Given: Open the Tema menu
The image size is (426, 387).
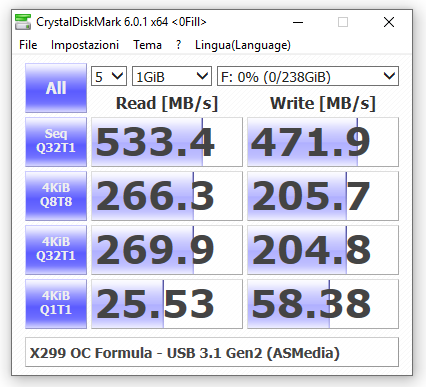Looking at the screenshot, I should pyautogui.click(x=147, y=45).
